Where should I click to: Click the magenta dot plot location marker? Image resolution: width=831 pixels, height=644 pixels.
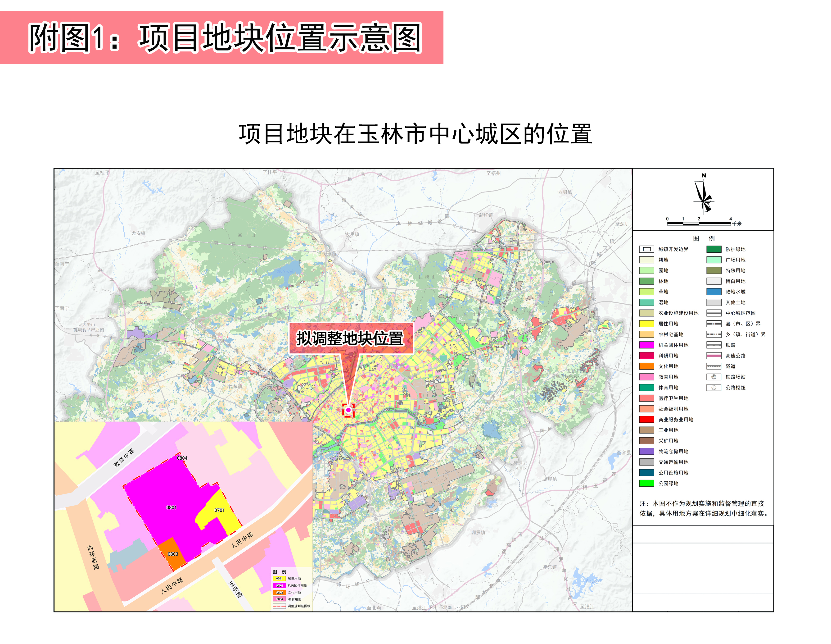(348, 410)
